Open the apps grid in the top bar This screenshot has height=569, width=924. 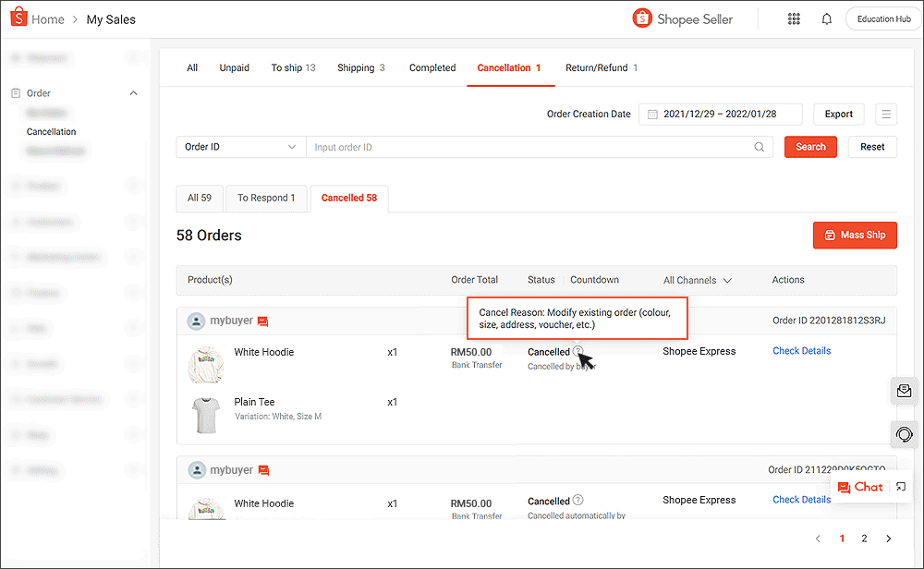pos(794,18)
